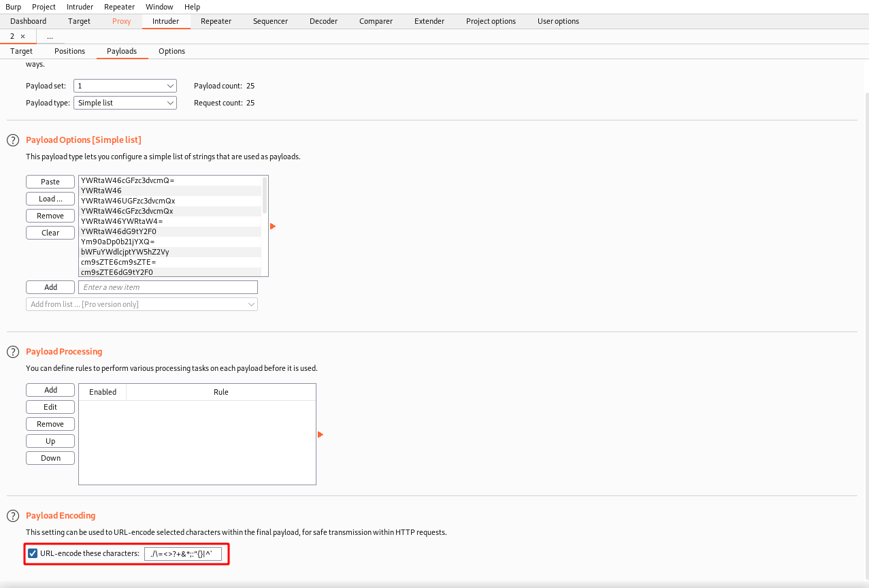Switch to the Dashboard tab
The width and height of the screenshot is (869, 588).
(x=29, y=21)
